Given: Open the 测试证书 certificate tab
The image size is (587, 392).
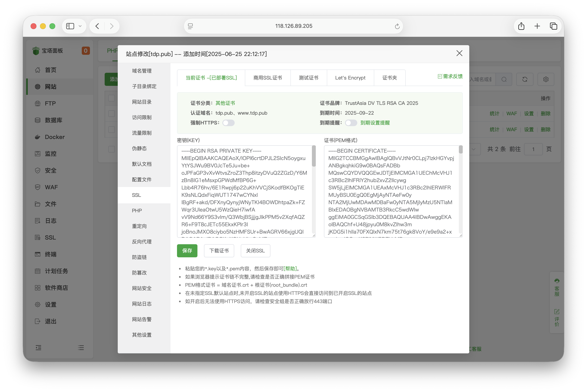Looking at the screenshot, I should click(308, 78).
